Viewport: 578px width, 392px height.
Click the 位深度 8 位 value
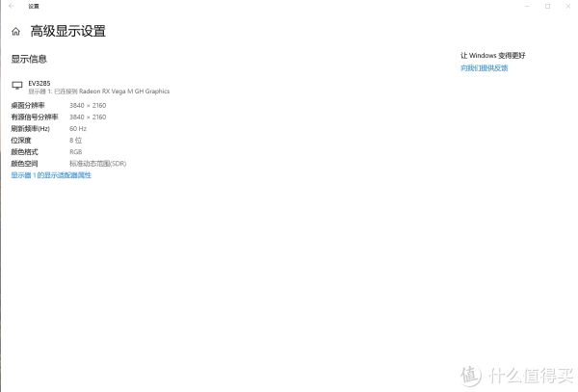click(x=75, y=141)
